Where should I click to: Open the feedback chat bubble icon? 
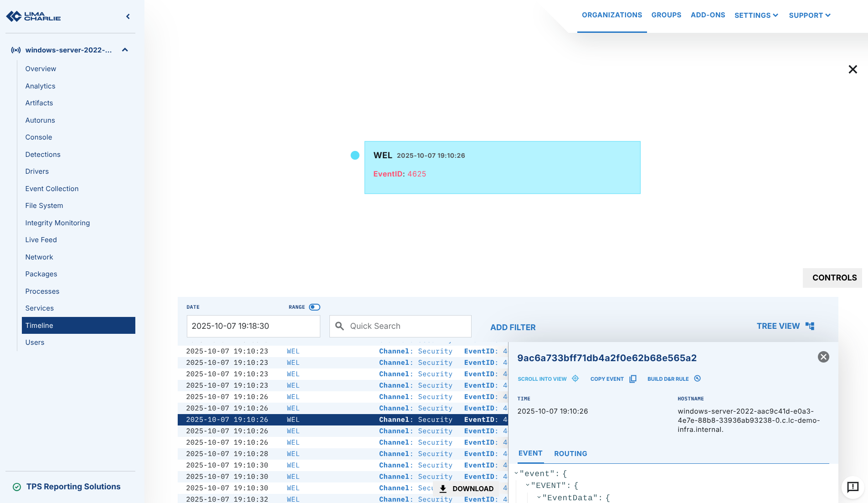[x=853, y=487]
